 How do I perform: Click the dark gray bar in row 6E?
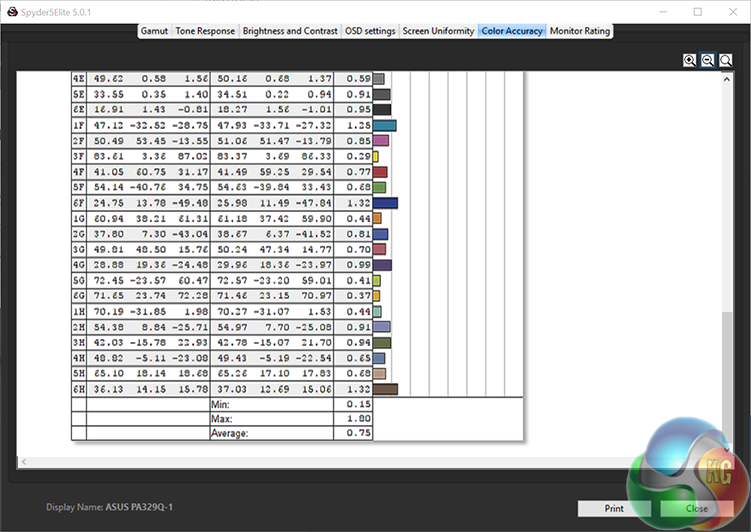click(382, 110)
